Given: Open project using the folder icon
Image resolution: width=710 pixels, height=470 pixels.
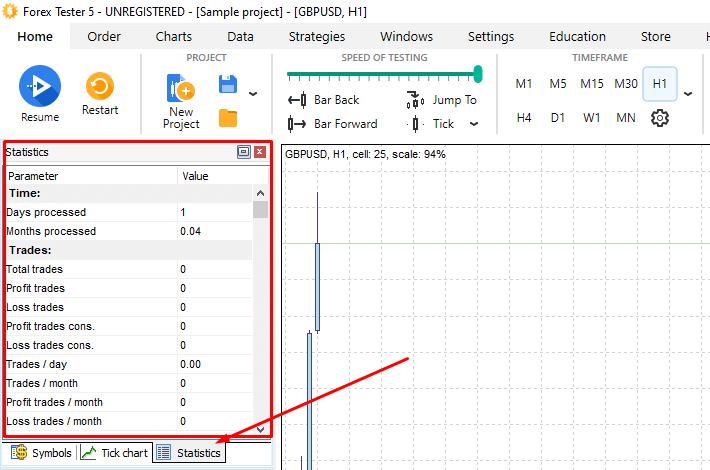Looking at the screenshot, I should click(x=228, y=118).
